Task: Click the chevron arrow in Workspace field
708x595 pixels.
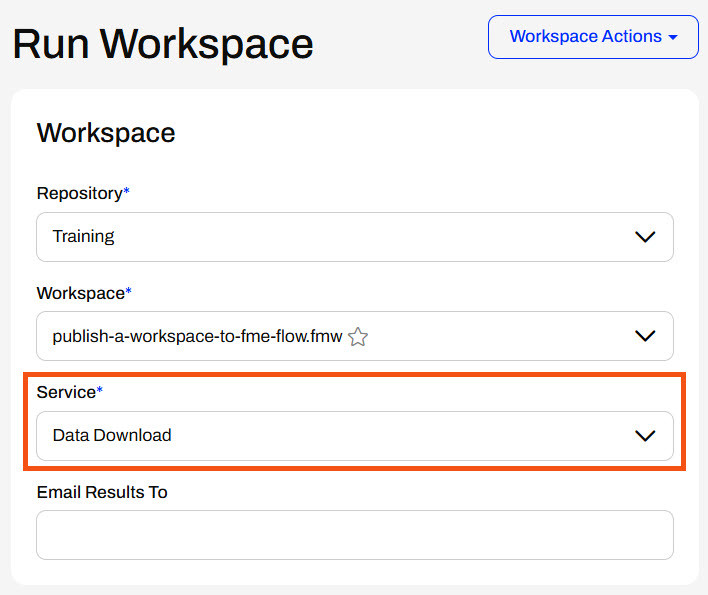Action: pyautogui.click(x=645, y=336)
